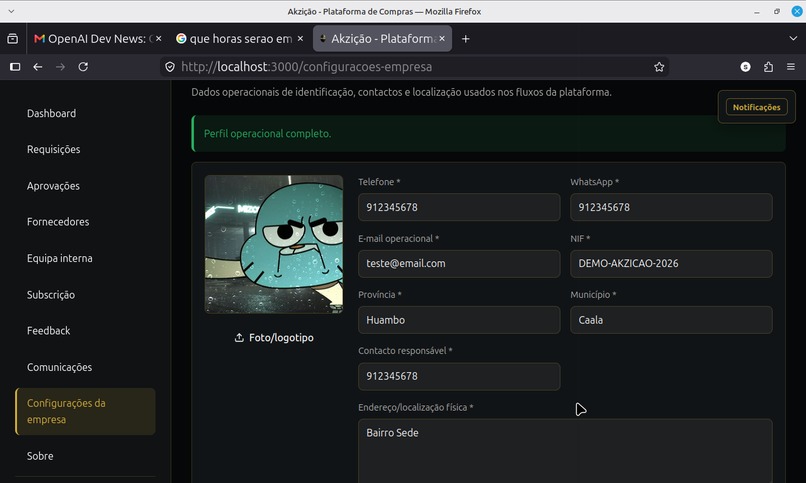Click the Município field showing Caala

point(671,320)
